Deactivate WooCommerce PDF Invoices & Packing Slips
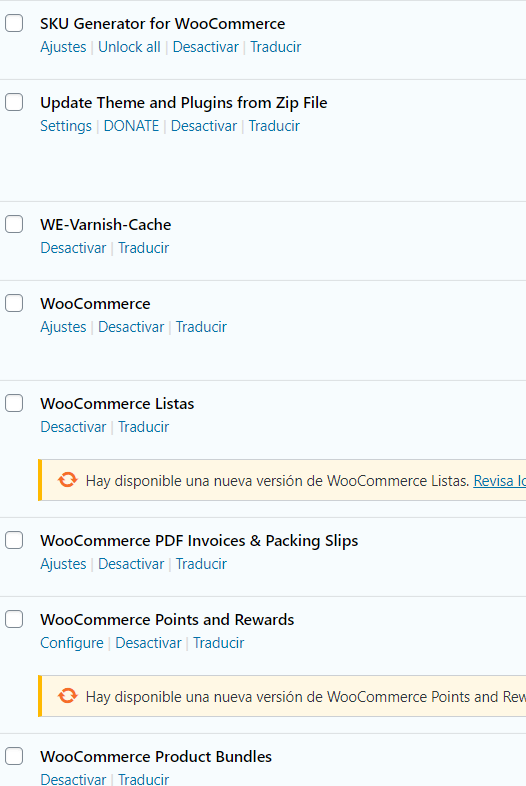Viewport: 526px width, 786px height. pyautogui.click(x=131, y=564)
